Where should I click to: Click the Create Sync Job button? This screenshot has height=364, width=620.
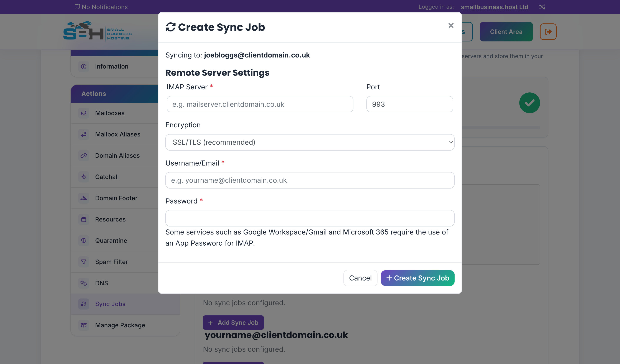click(417, 278)
